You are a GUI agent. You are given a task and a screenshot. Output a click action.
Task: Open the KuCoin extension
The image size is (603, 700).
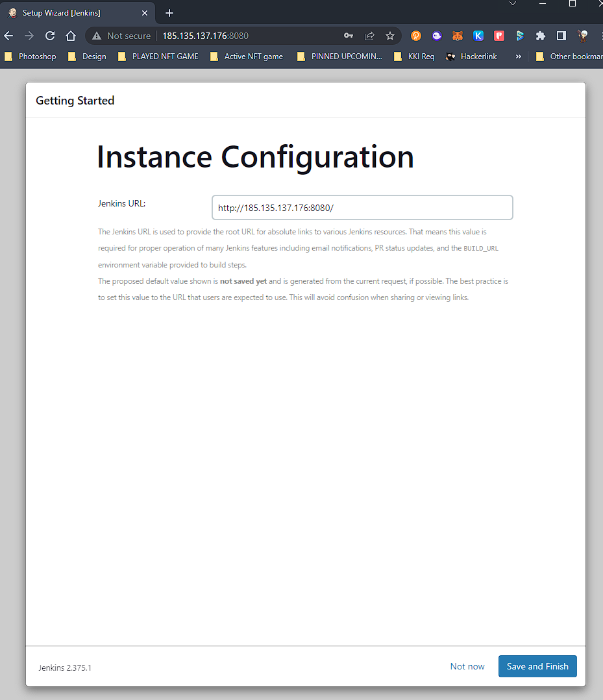478,36
